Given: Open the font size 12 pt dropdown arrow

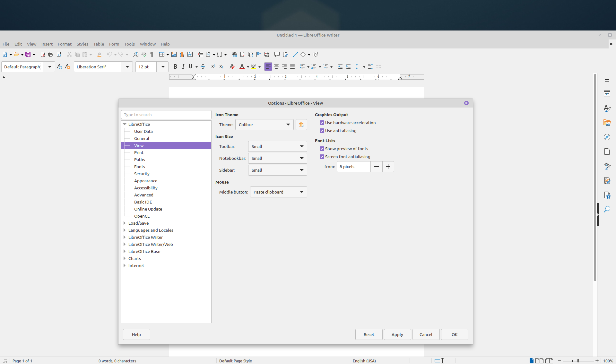Looking at the screenshot, I should 163,67.
